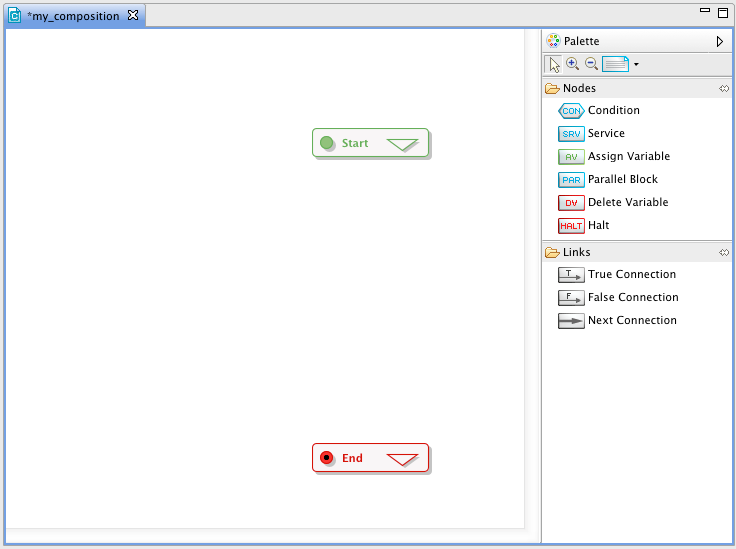Image resolution: width=736 pixels, height=549 pixels.
Task: Activate the arrow selection tool
Action: [x=553, y=64]
